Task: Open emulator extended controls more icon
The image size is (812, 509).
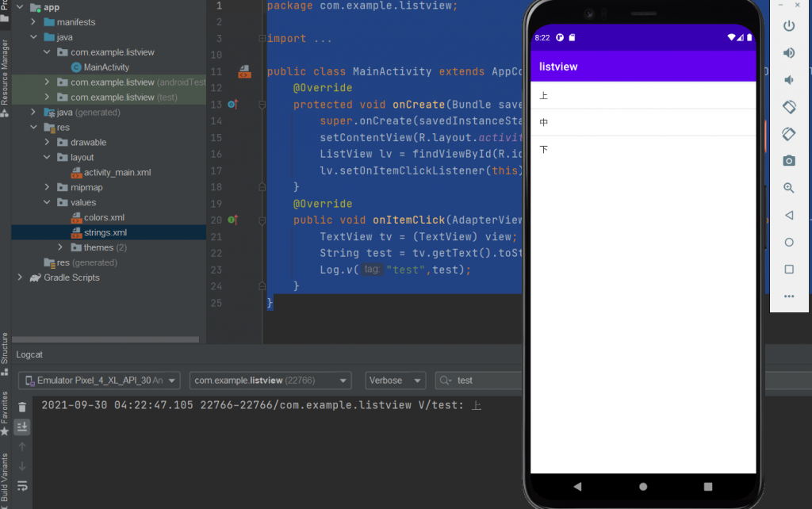Action: click(x=789, y=297)
